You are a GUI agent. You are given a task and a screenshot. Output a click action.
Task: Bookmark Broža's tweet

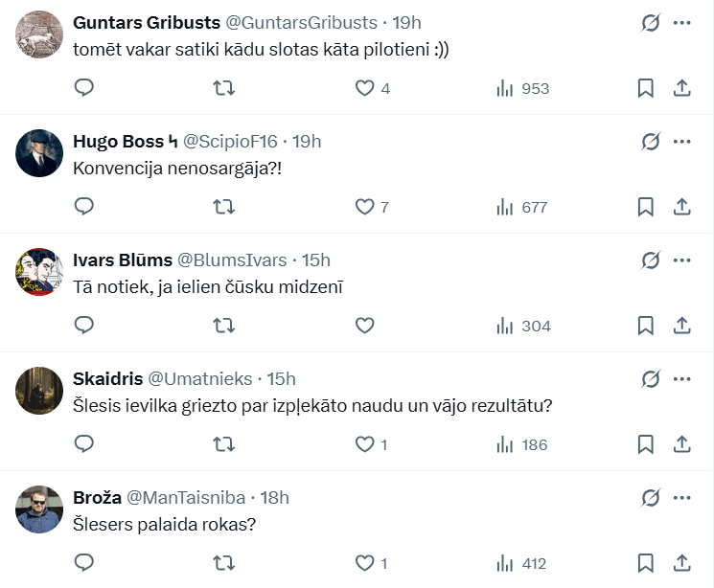pyautogui.click(x=646, y=563)
